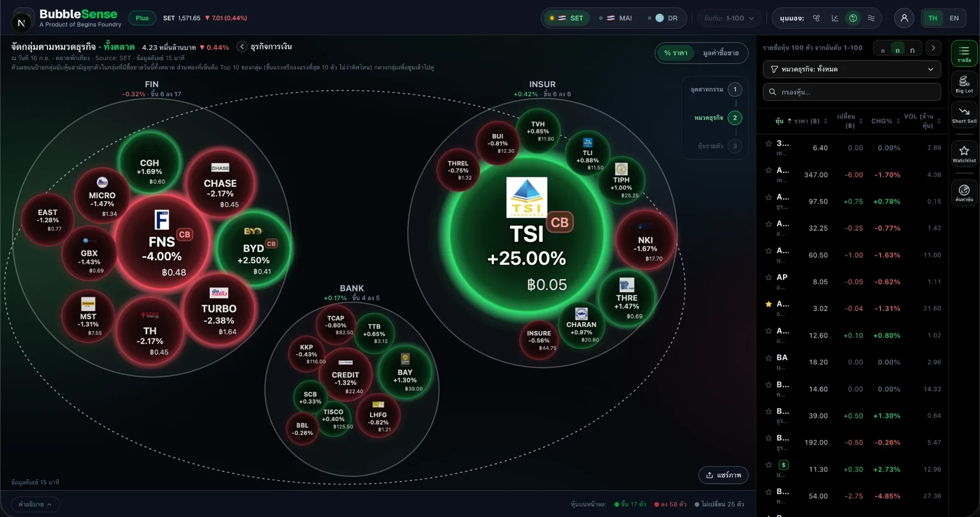This screenshot has height=517, width=980.
Task: Unstar the favorited stock priced 3.02
Action: [x=768, y=304]
